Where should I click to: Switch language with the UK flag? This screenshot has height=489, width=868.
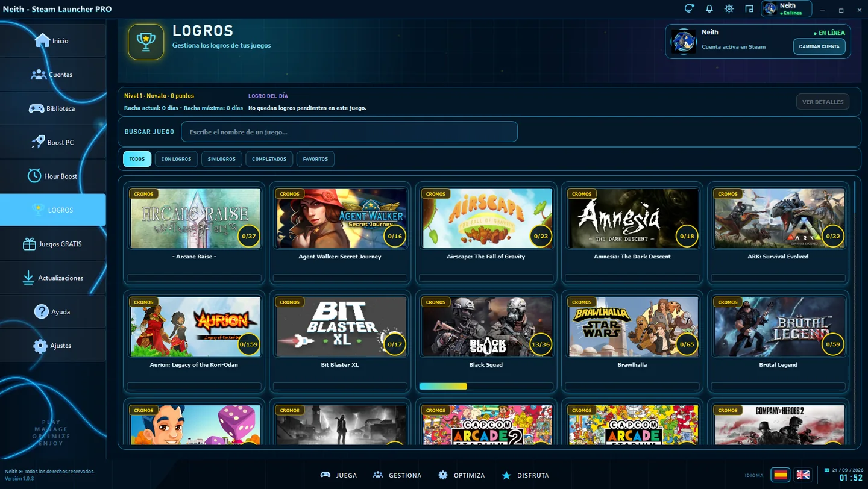[x=803, y=475]
